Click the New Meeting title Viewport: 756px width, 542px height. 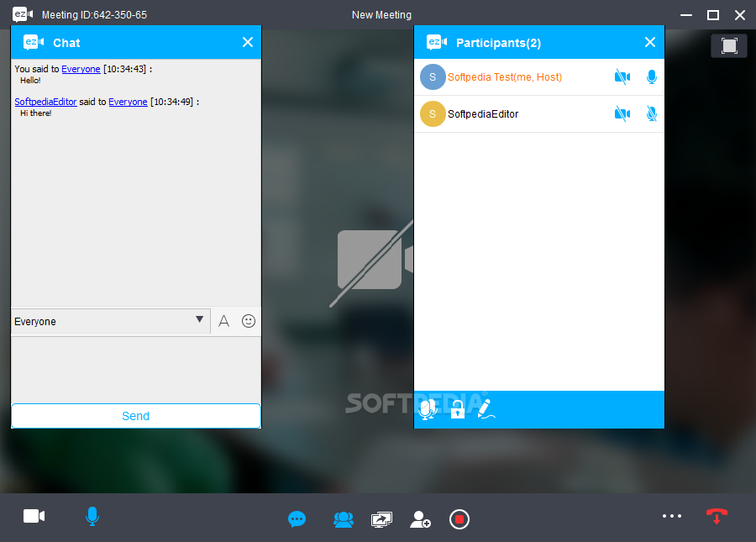click(381, 15)
